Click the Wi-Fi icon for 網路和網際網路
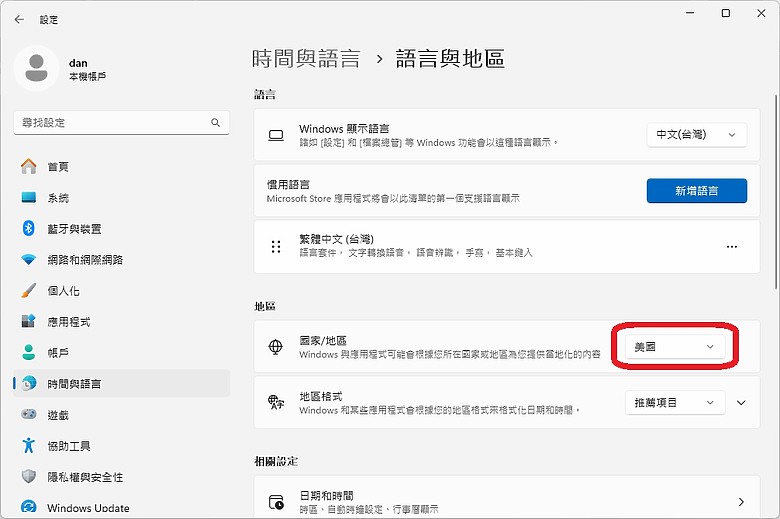The image size is (780, 519). [x=29, y=259]
